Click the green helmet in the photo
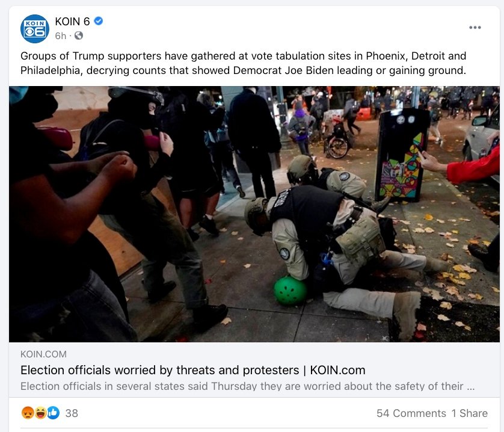This screenshot has height=432, width=504. pyautogui.click(x=290, y=290)
